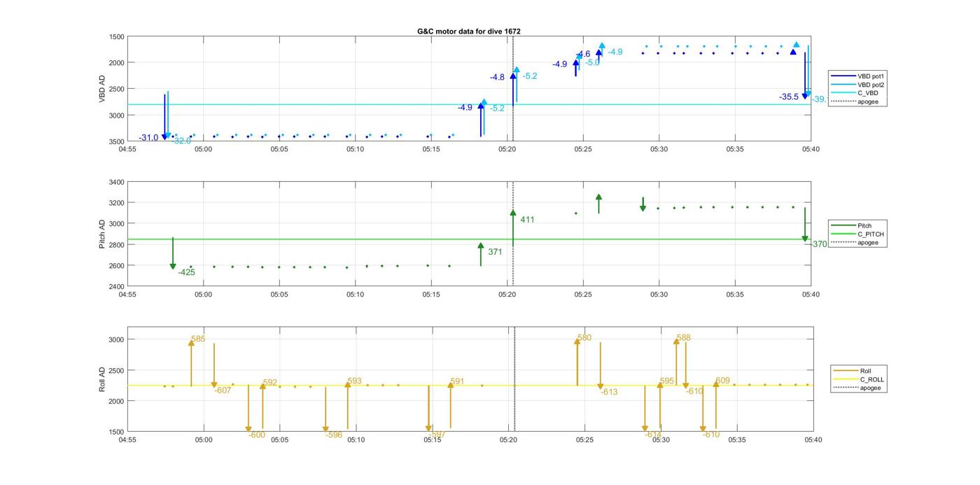Click the -4.6 VBD data label
Screen dimensions: 980x485
coord(583,54)
